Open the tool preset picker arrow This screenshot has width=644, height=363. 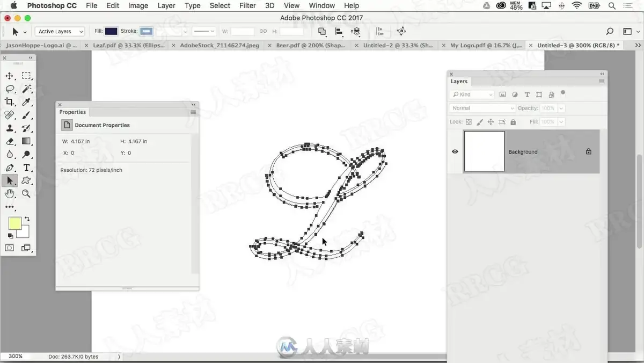tap(25, 32)
